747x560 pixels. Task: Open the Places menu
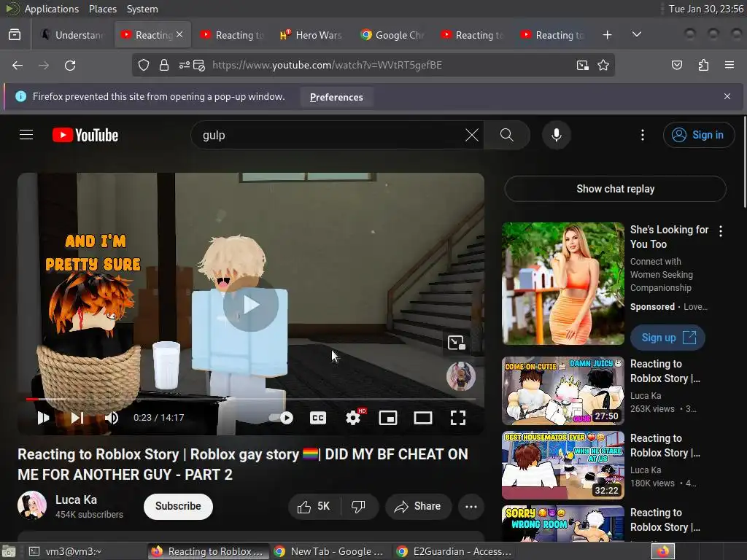point(102,9)
